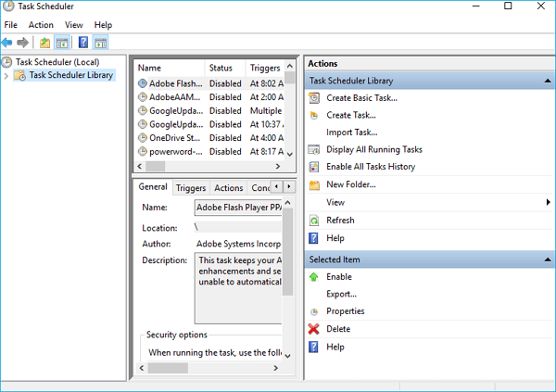Click the forward arrow toolbar icon
The image size is (556, 392).
pos(22,43)
